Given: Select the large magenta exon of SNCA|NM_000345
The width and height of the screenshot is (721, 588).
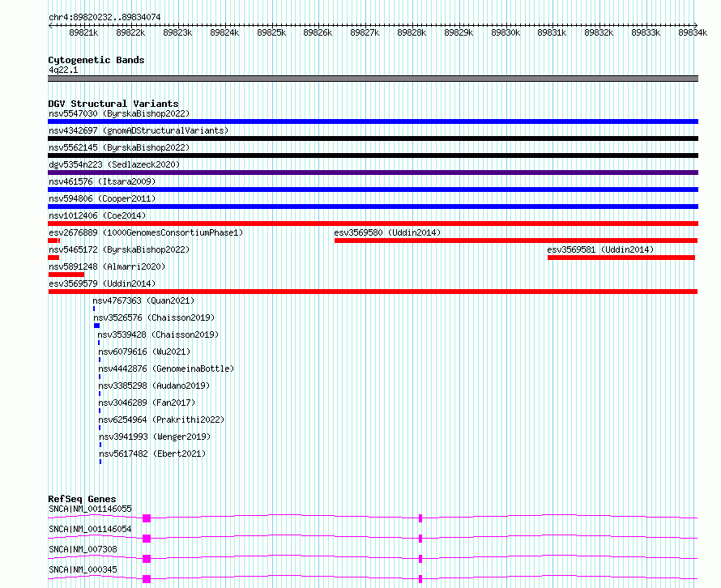Looking at the screenshot, I should [147, 579].
